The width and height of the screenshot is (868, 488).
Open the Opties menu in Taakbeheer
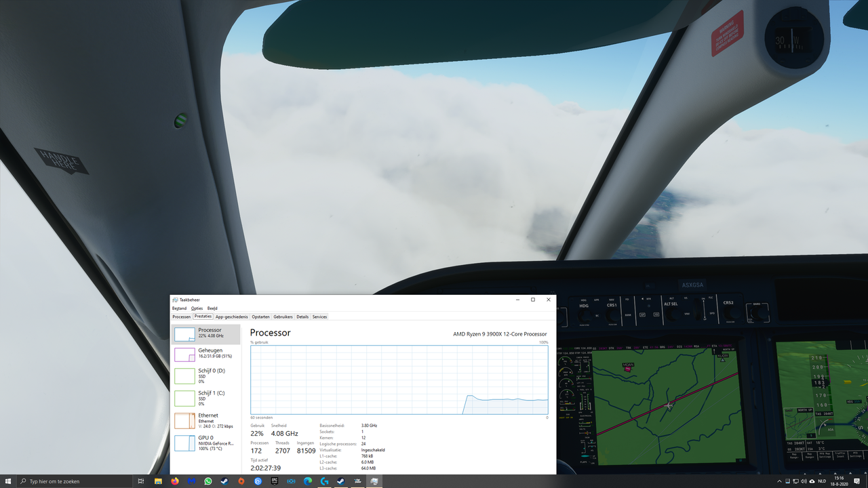(197, 308)
